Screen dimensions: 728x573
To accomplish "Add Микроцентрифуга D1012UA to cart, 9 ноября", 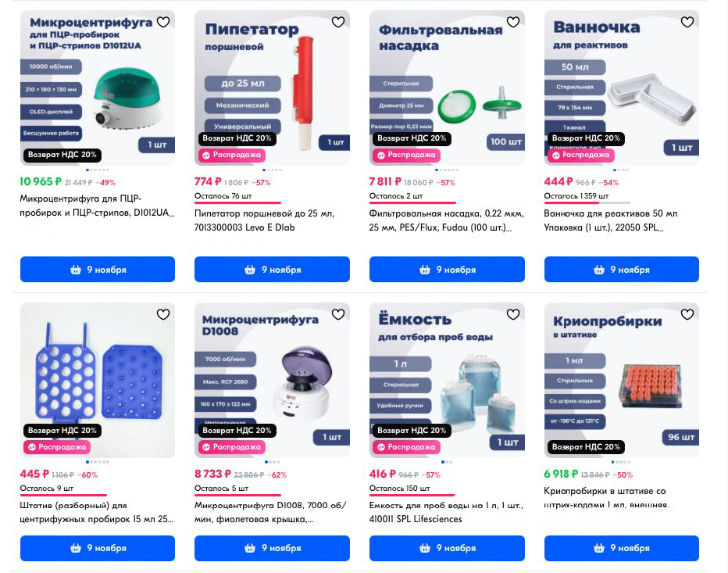I will [x=98, y=270].
